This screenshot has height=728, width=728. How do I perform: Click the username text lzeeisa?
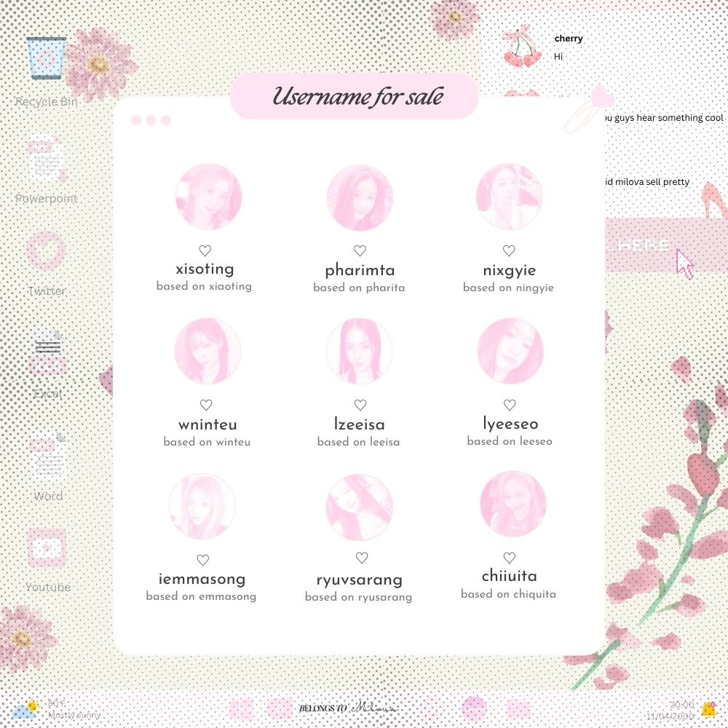360,424
